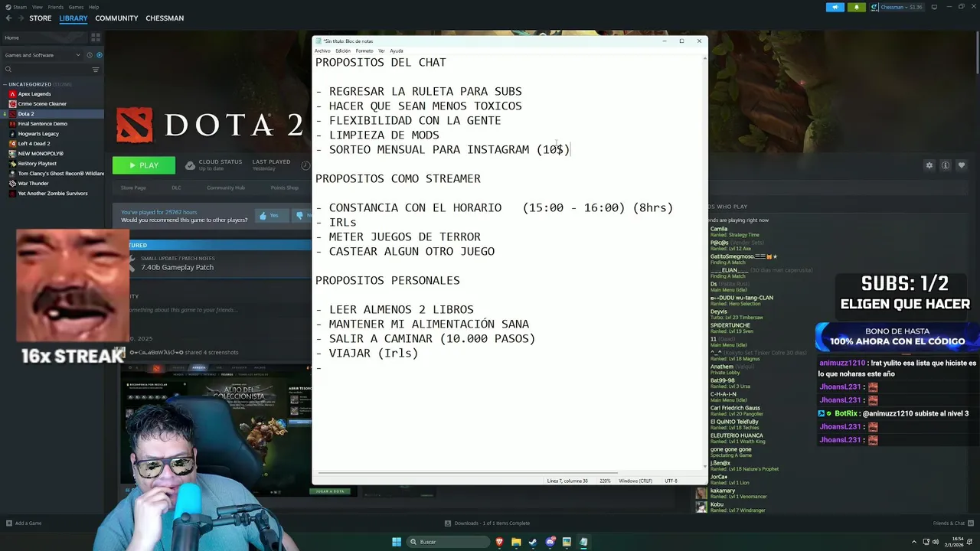This screenshot has width=980, height=551.
Task: Click Left 4 Dead 2 game icon
Action: point(12,144)
